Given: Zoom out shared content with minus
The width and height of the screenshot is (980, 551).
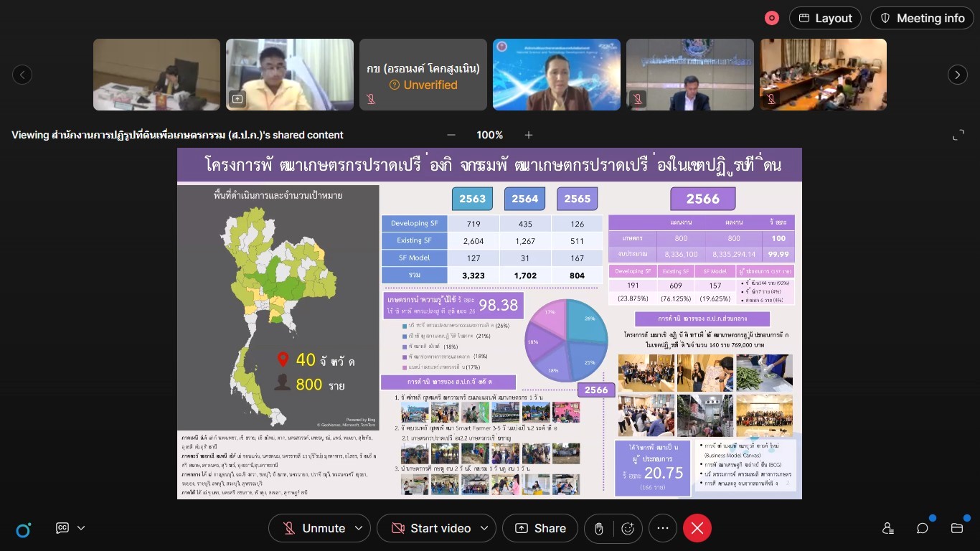Looking at the screenshot, I should point(451,135).
